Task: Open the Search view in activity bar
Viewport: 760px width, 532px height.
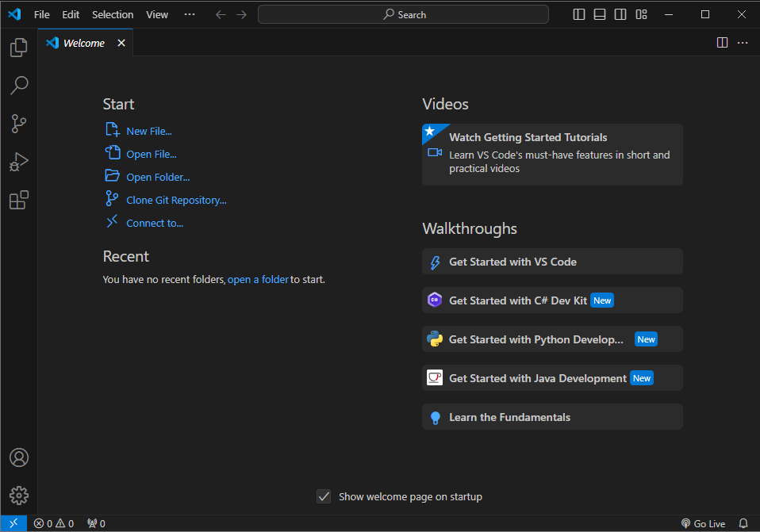Action: point(18,86)
